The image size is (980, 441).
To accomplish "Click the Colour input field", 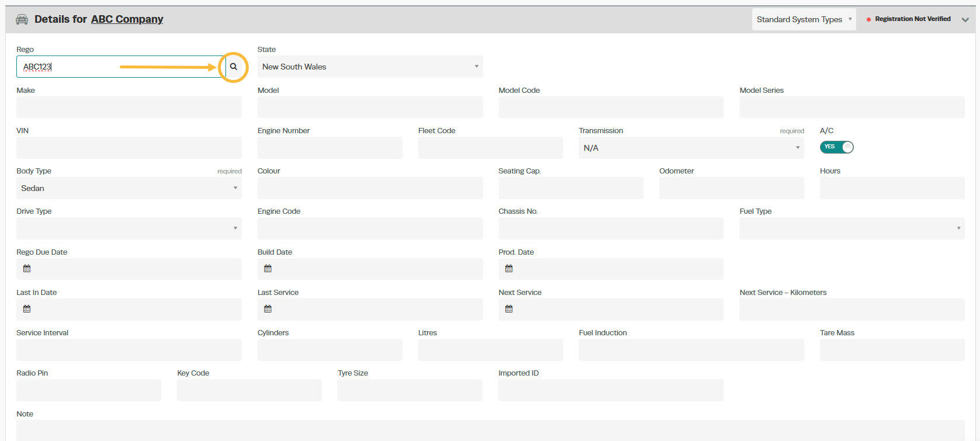I will (x=370, y=188).
